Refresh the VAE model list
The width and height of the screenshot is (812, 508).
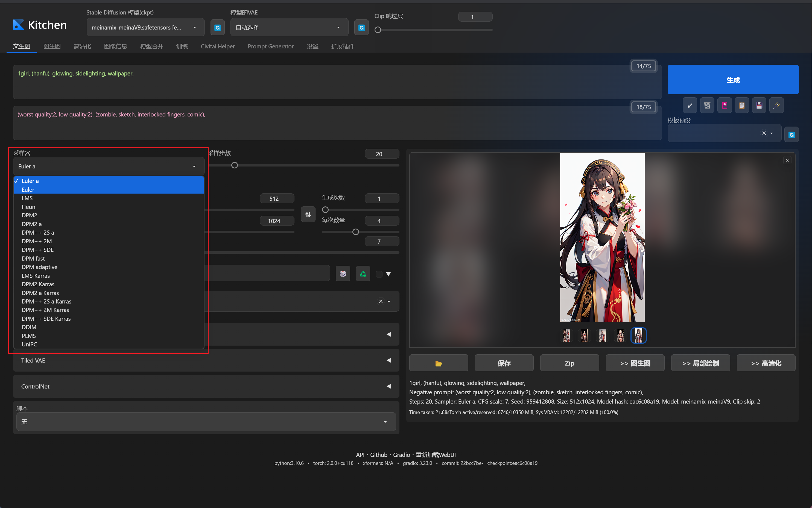(x=361, y=28)
